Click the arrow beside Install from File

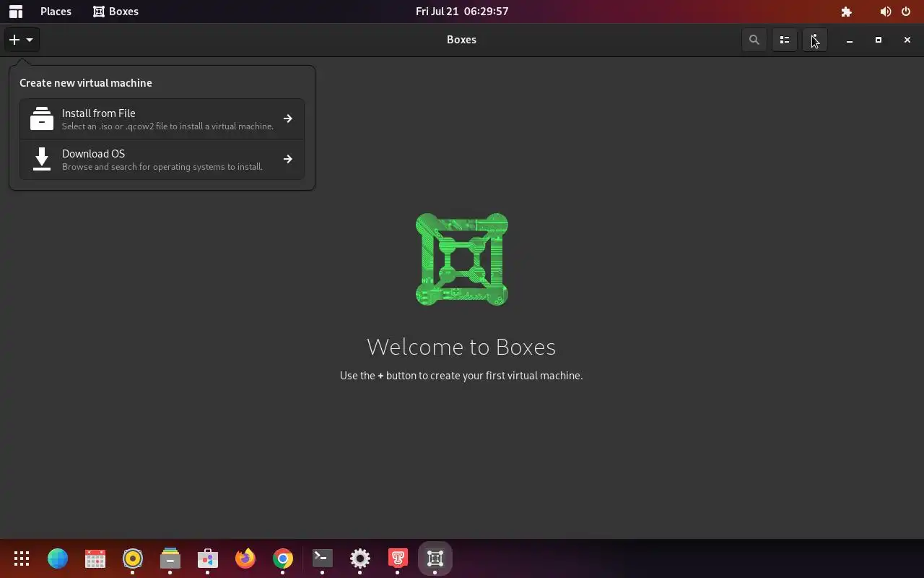pos(288,118)
